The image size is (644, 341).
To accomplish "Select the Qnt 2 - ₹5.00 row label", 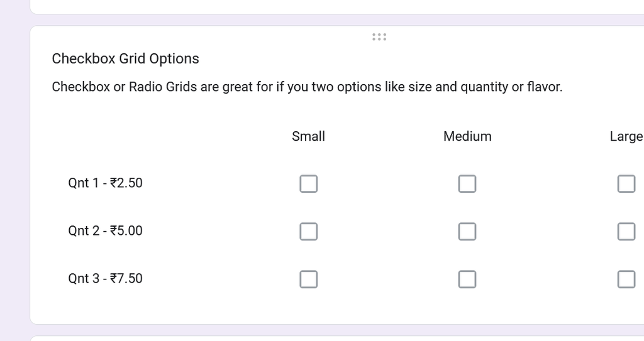I will click(105, 231).
